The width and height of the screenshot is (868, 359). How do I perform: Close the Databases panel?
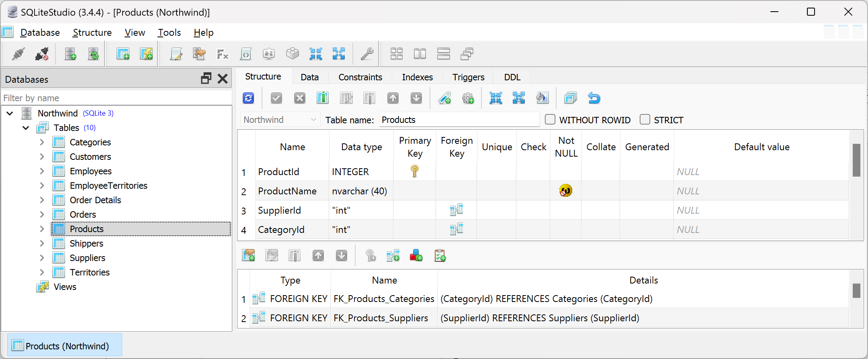(x=223, y=79)
